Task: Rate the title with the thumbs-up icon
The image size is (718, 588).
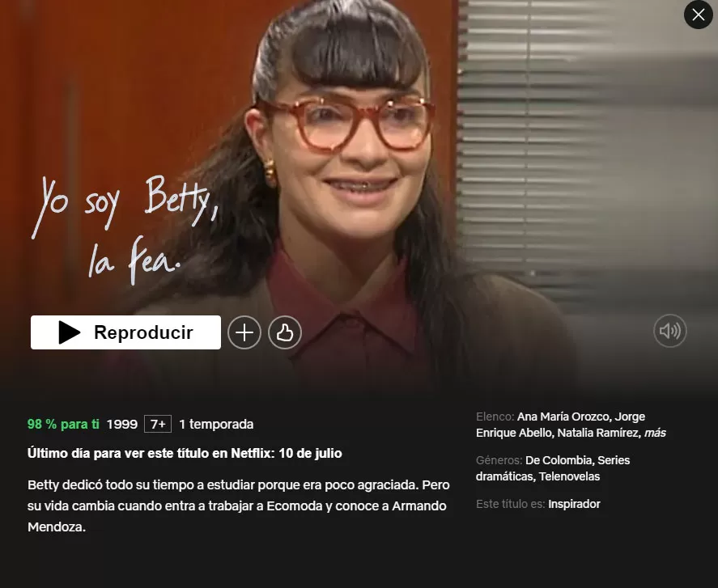Action: [x=285, y=332]
